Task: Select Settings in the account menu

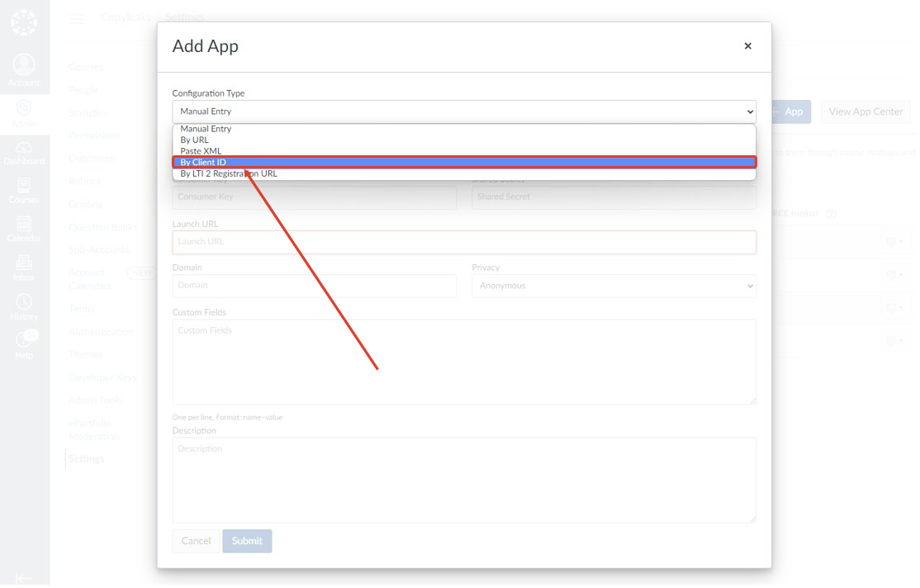Action: pos(86,459)
